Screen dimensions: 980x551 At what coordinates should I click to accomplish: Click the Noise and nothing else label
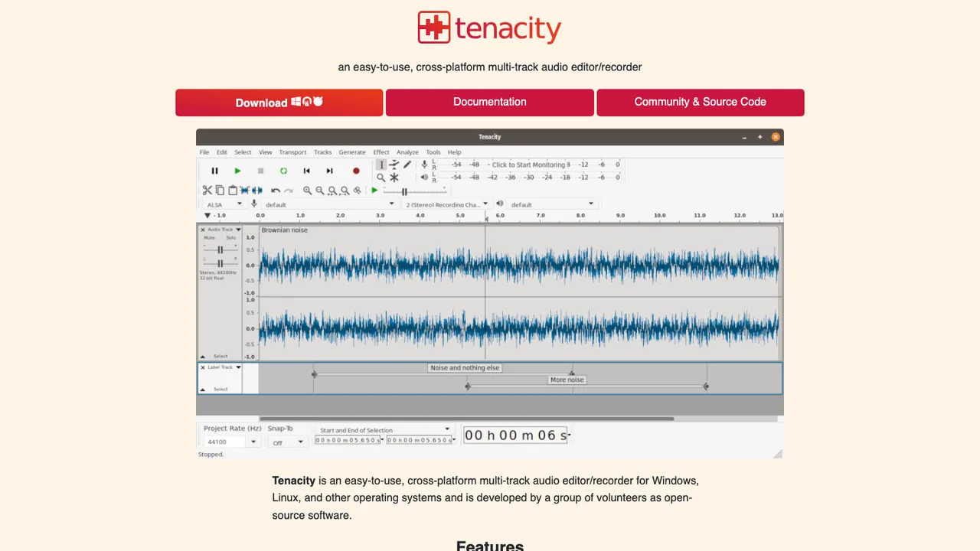pos(465,368)
